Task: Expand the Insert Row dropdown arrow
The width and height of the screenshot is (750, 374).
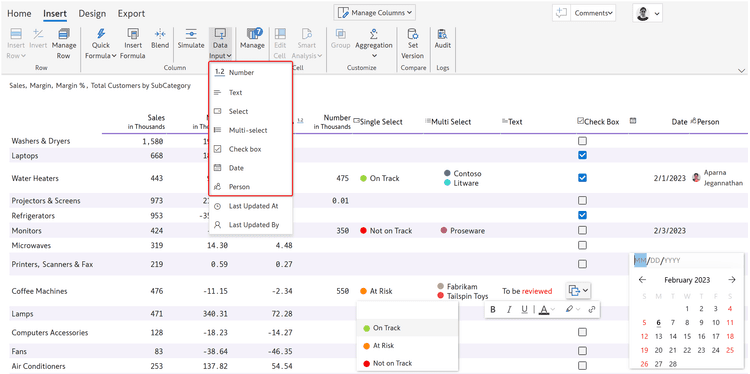Action: pos(22,56)
